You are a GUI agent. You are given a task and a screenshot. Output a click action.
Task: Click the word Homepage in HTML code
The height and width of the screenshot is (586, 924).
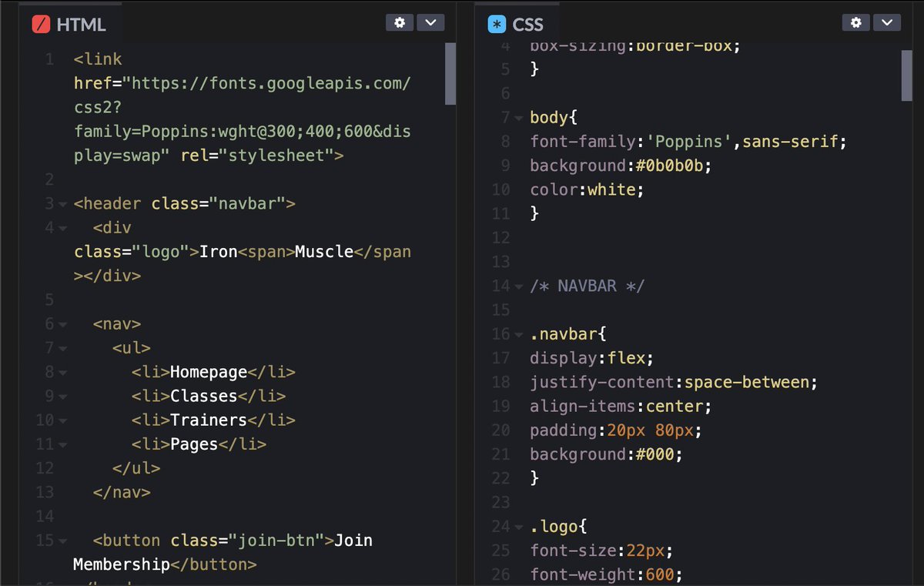click(x=209, y=372)
